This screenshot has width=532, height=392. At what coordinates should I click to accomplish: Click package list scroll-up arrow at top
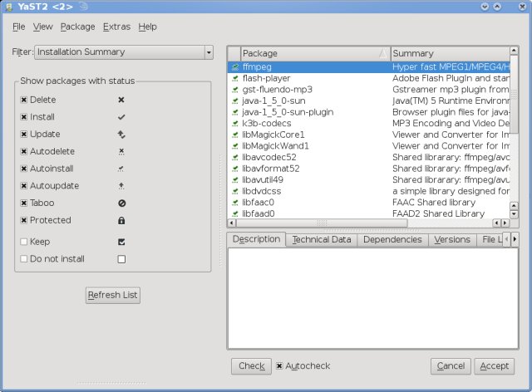click(514, 51)
